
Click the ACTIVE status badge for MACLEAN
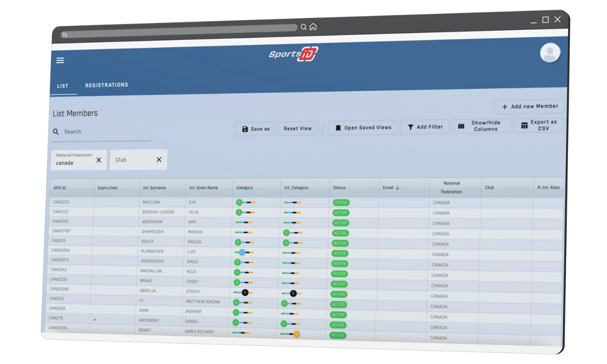[x=341, y=202]
